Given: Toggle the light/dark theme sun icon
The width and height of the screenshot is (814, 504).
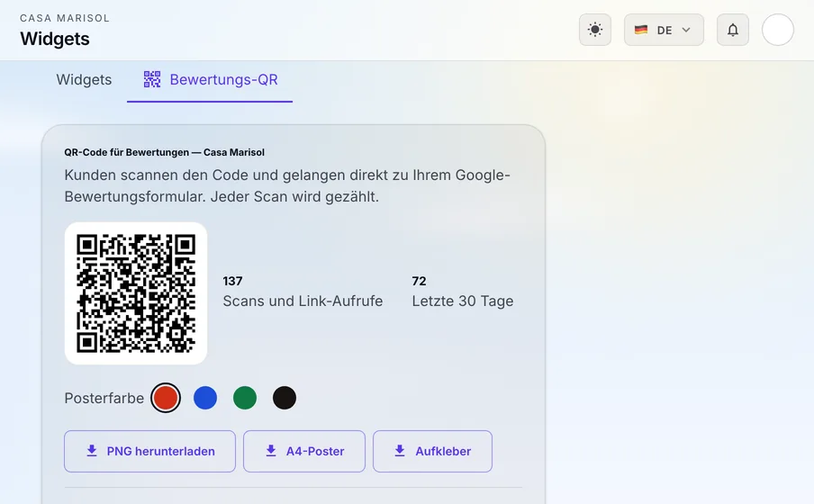Looking at the screenshot, I should (595, 30).
